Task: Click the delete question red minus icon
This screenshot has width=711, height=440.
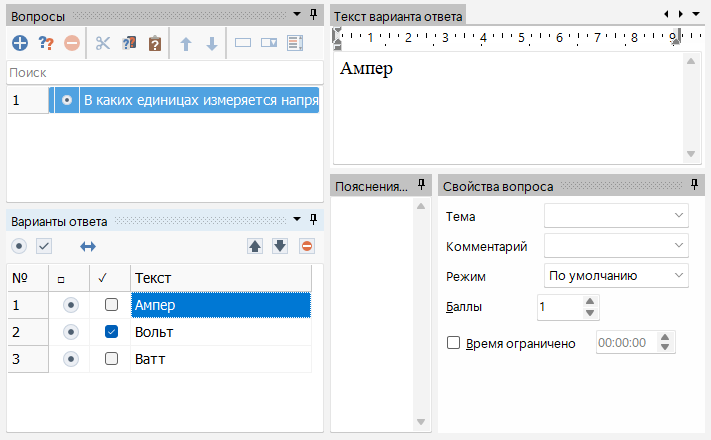Action: [x=72, y=43]
